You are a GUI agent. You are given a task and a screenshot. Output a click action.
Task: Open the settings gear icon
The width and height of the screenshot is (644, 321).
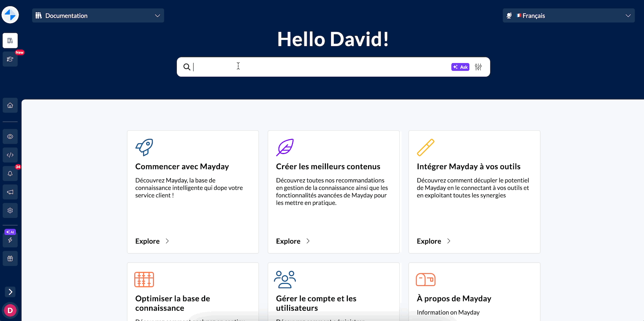tap(10, 210)
